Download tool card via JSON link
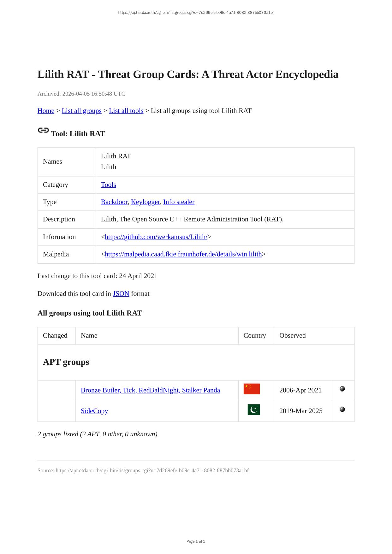The width and height of the screenshot is (392, 554). point(121,294)
